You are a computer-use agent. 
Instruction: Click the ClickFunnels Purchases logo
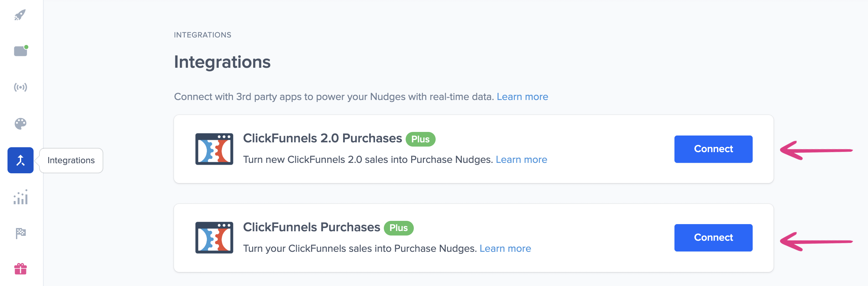pos(214,237)
